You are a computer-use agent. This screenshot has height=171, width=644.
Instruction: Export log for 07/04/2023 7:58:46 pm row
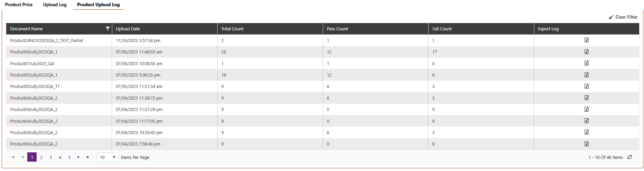point(586,144)
